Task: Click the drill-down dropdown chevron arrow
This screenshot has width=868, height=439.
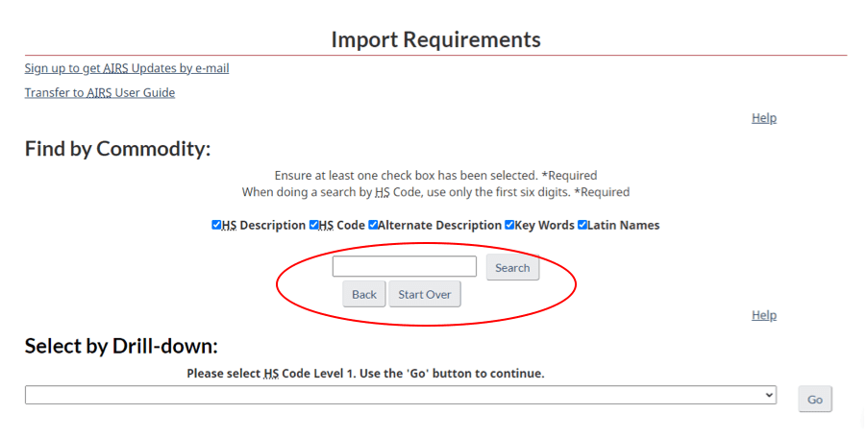Action: tap(768, 396)
